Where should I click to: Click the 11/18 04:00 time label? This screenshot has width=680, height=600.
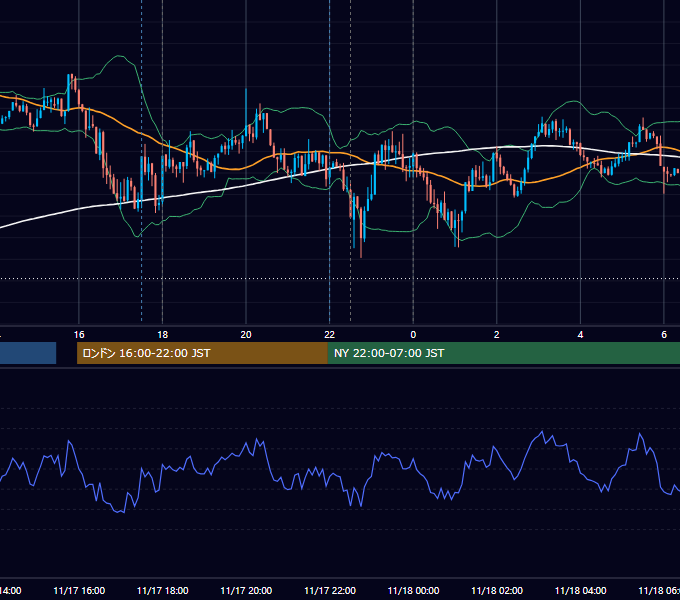click(581, 590)
